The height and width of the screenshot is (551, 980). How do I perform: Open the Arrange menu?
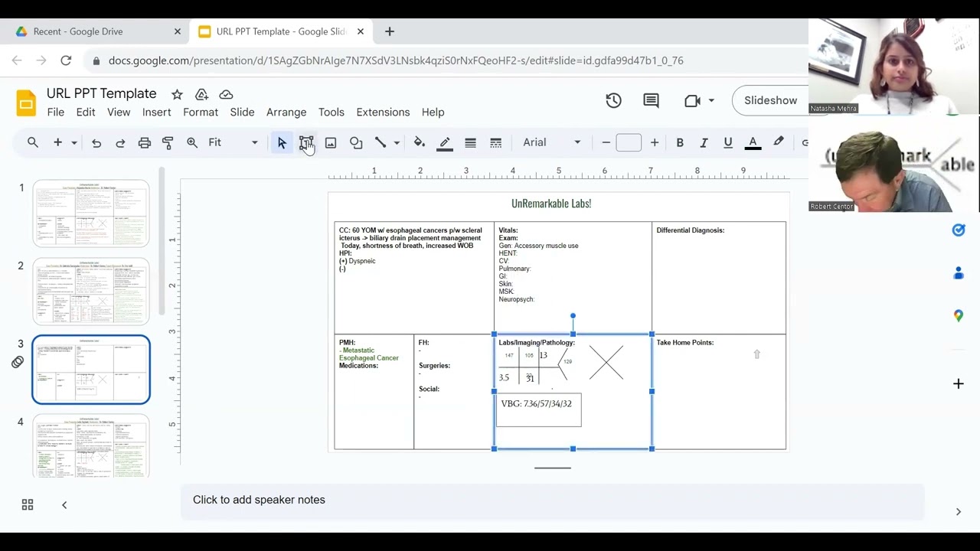click(286, 112)
